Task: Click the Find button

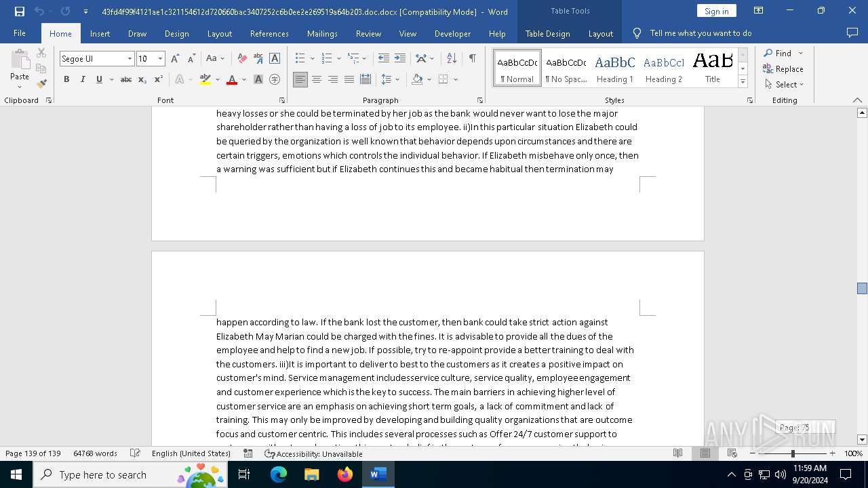Action: tap(778, 53)
